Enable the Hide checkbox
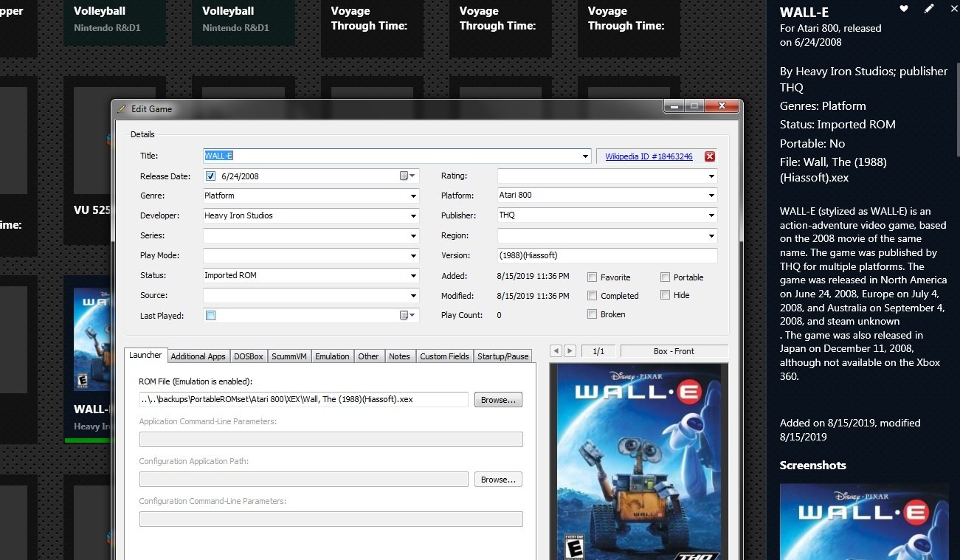Image resolution: width=960 pixels, height=560 pixels. click(x=665, y=295)
